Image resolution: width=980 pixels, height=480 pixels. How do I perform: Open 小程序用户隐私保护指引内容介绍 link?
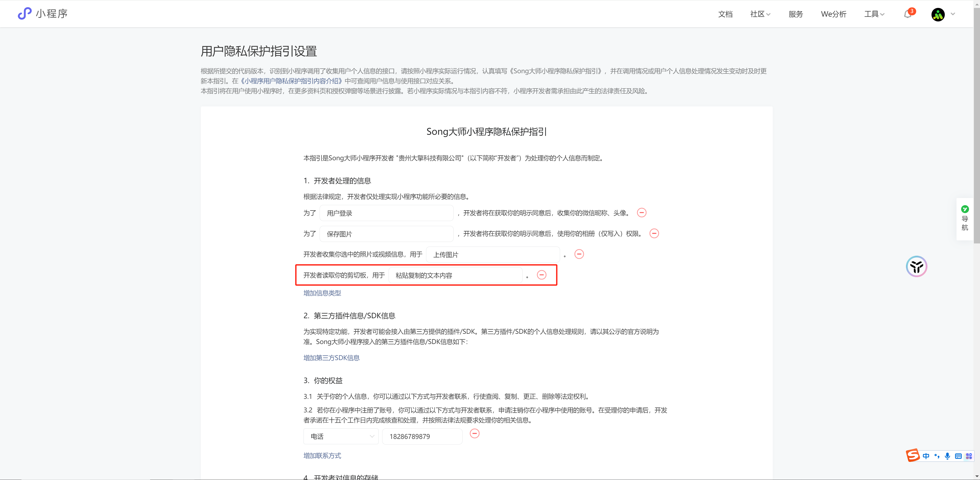pos(292,81)
